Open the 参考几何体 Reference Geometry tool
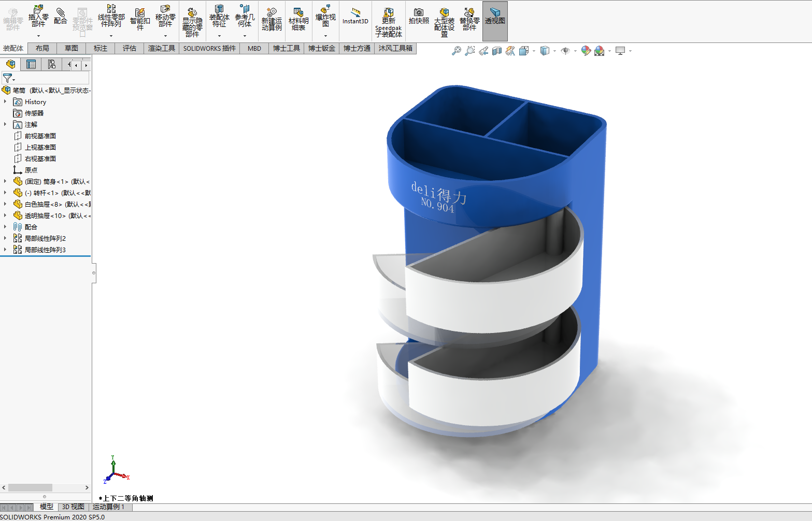 pyautogui.click(x=245, y=17)
